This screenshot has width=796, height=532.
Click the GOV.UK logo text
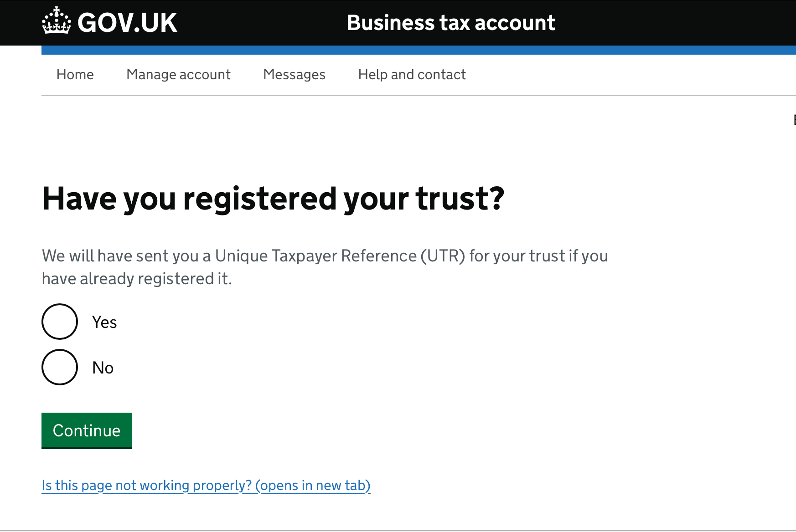pyautogui.click(x=127, y=23)
